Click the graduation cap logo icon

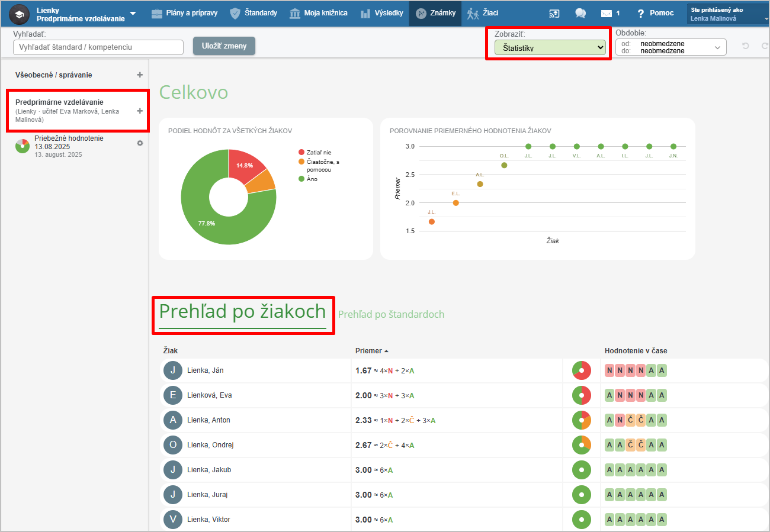point(19,14)
